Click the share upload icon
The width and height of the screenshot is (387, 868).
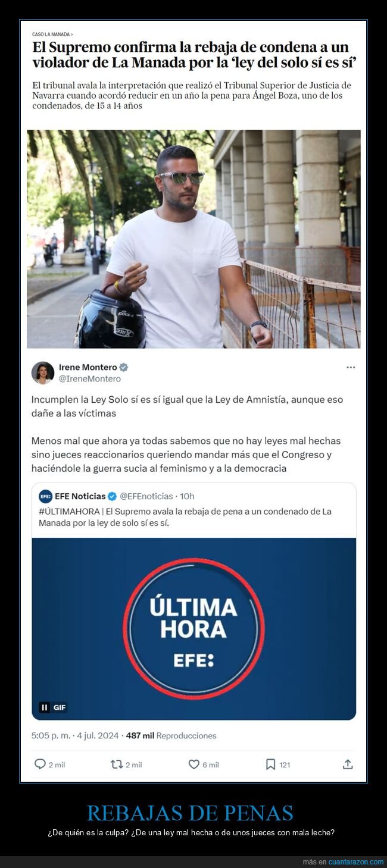pyautogui.click(x=348, y=764)
